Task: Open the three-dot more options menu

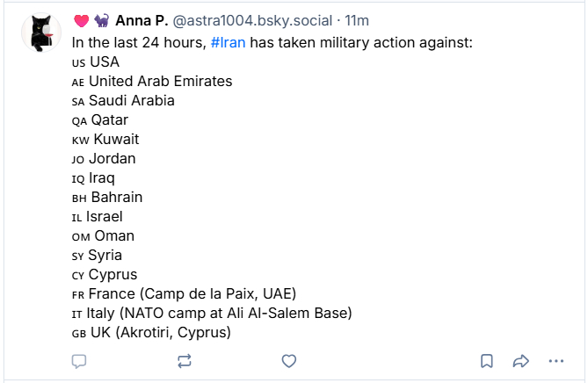Action: [555, 361]
